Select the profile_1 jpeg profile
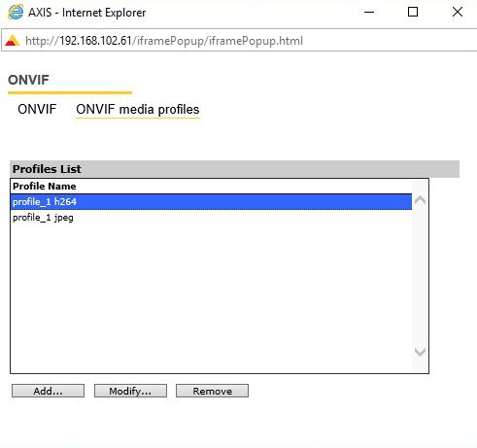Image resolution: width=477 pixels, height=448 pixels. 211,218
